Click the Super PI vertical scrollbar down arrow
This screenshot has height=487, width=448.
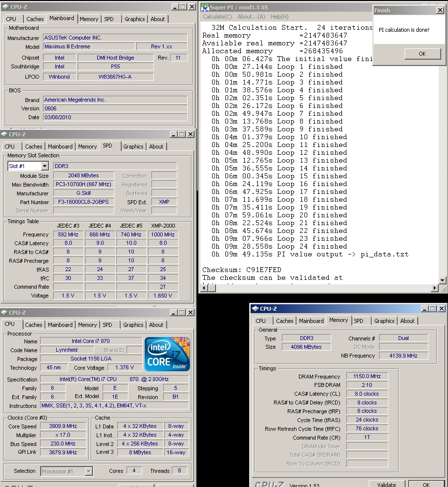coord(443,280)
